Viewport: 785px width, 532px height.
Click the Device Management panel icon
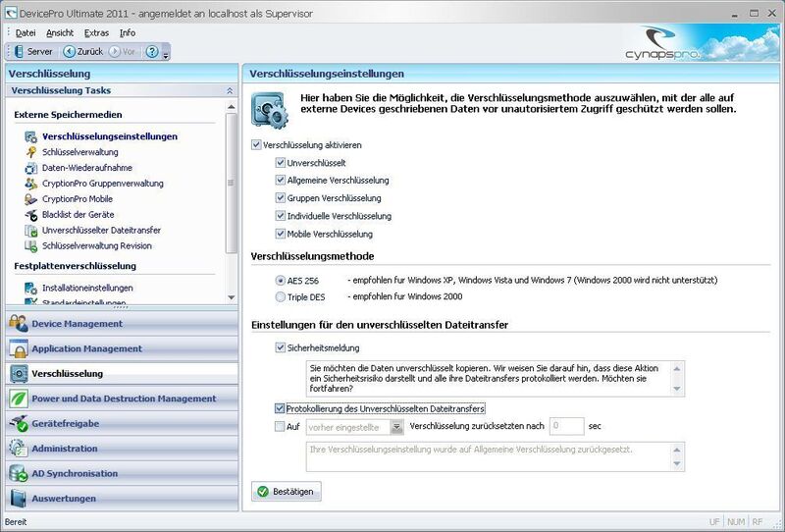pos(19,324)
